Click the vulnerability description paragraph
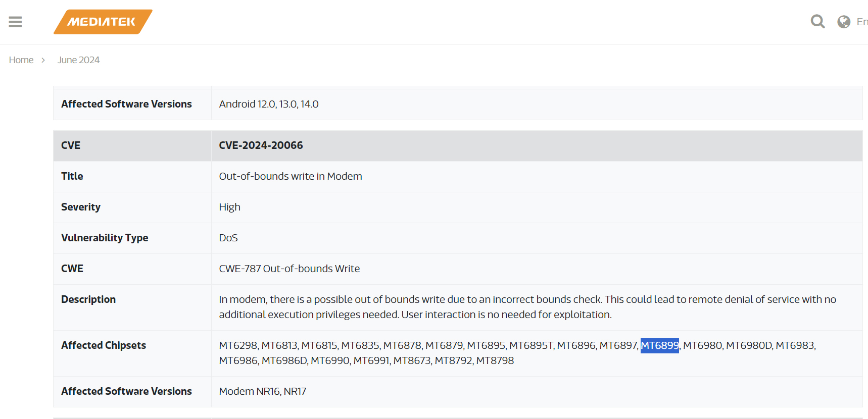This screenshot has height=419, width=868. [x=527, y=307]
